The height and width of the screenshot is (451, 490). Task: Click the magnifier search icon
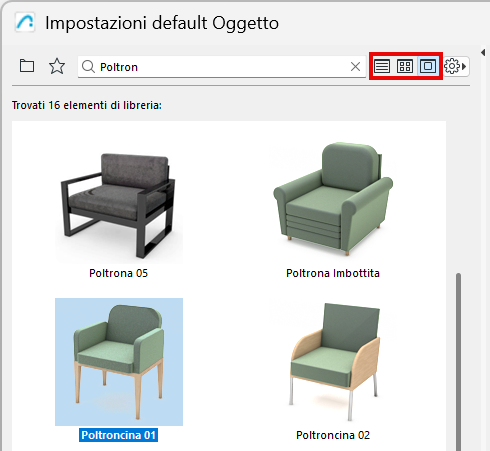(88, 67)
